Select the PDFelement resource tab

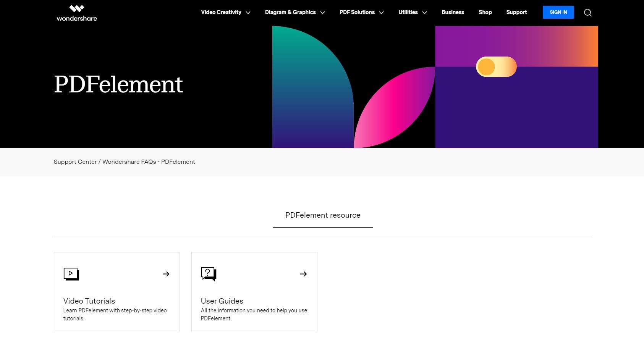pos(323,215)
